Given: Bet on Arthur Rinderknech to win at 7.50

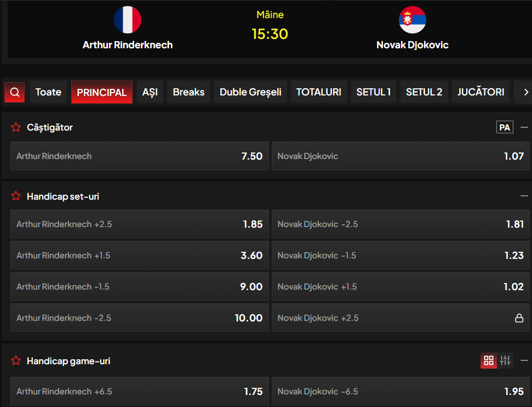Looking at the screenshot, I should coord(140,156).
